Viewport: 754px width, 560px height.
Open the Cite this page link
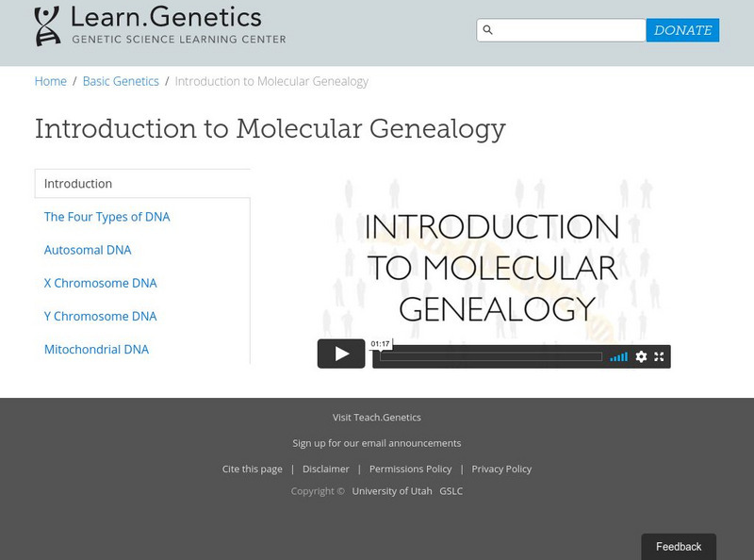pos(253,469)
